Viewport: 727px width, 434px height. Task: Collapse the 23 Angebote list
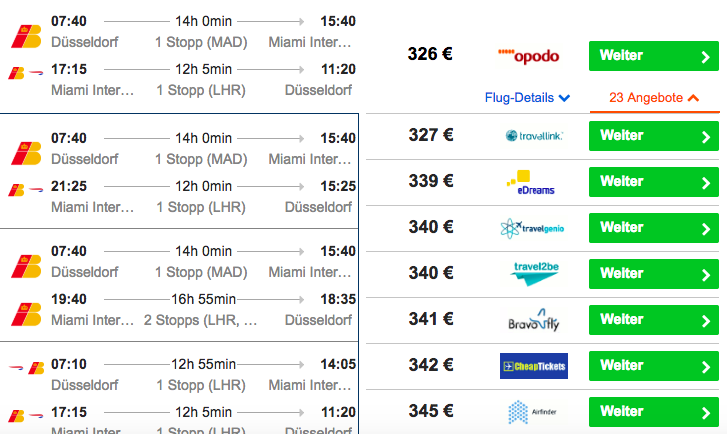click(x=654, y=98)
